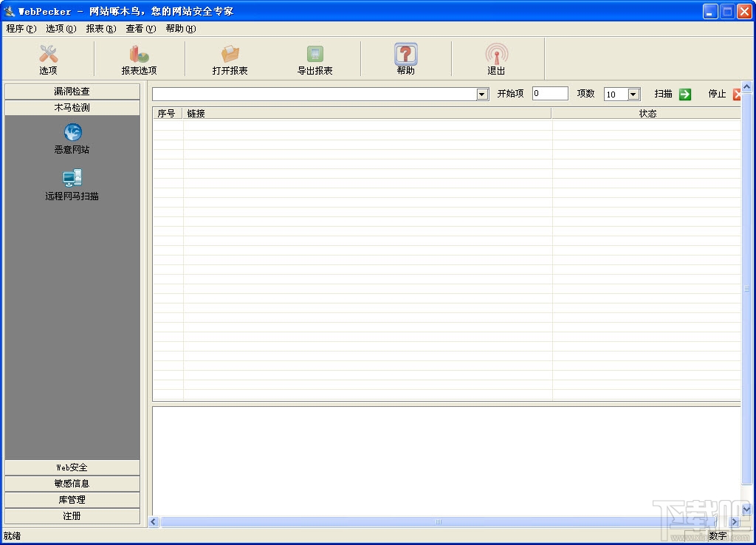Click the 打开报表 folder icon
Viewport: 756px width, 545px height.
230,54
